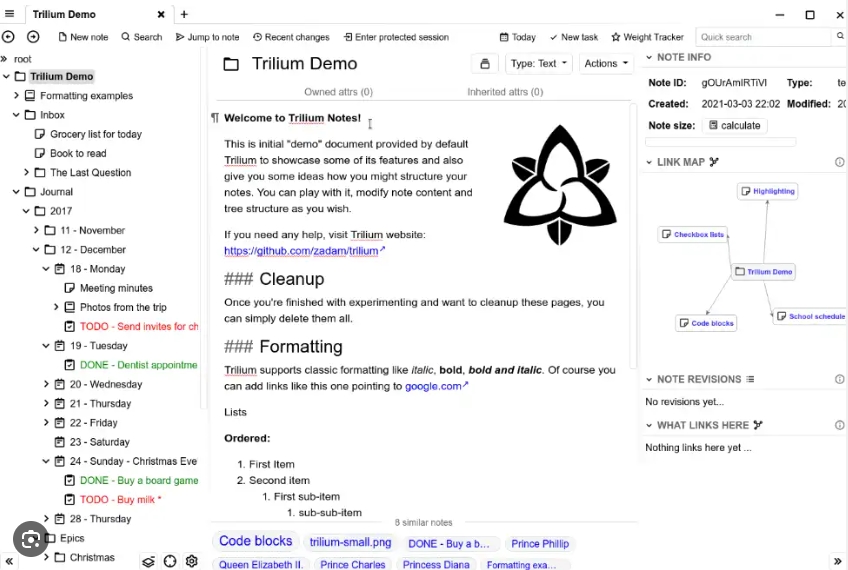Select Highlighting node in link map
The width and height of the screenshot is (848, 570).
[x=767, y=191]
